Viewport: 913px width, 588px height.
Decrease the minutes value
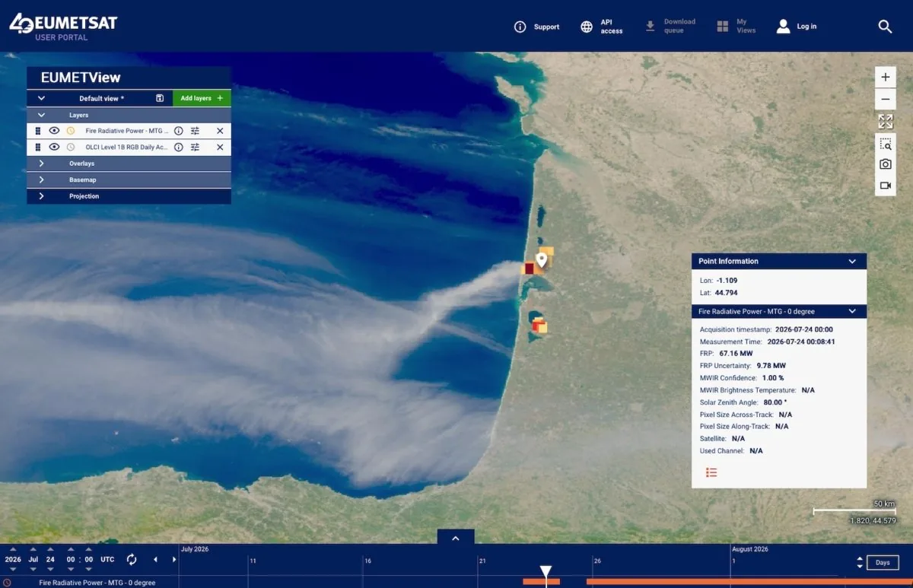89,571
